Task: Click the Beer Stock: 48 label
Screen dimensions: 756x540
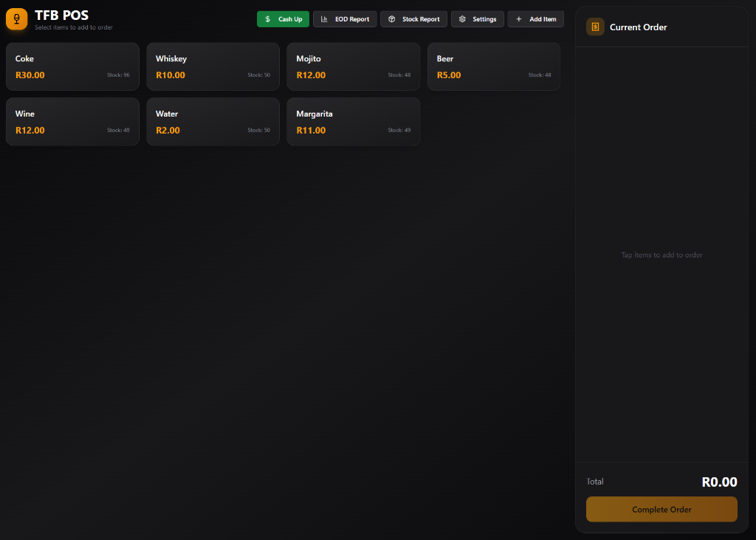Action: pyautogui.click(x=540, y=75)
